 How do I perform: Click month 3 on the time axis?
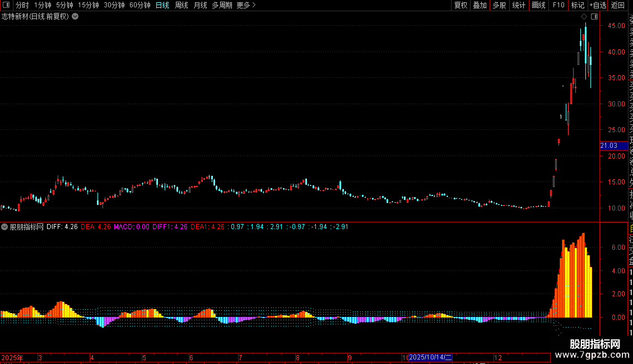click(40, 357)
